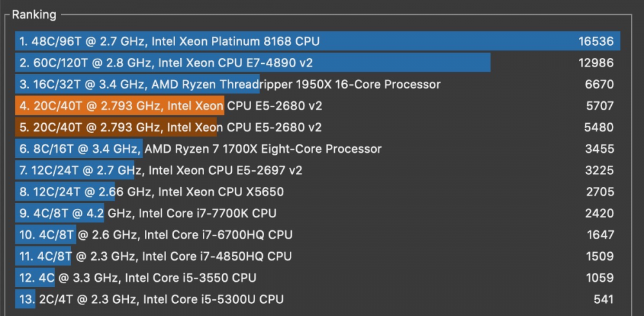The width and height of the screenshot is (644, 316).
Task: Select the orange rank 4 Xeon E5-2680 v2 row
Action: coord(317,106)
